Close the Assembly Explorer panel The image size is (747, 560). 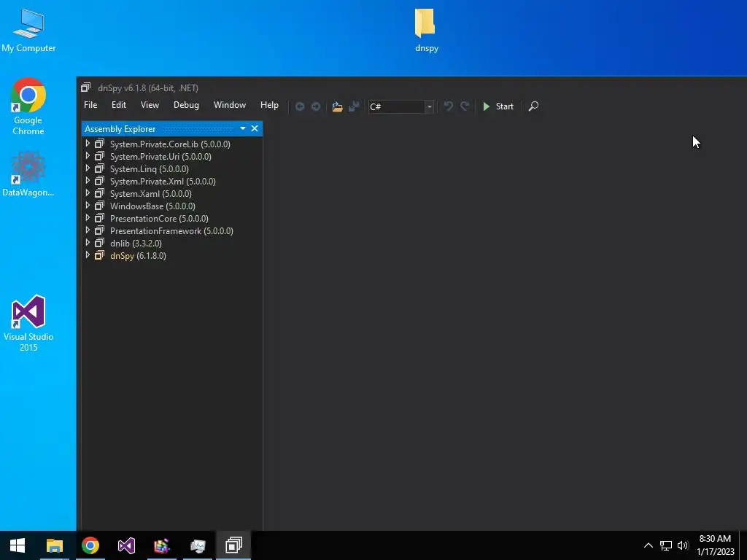click(x=255, y=128)
